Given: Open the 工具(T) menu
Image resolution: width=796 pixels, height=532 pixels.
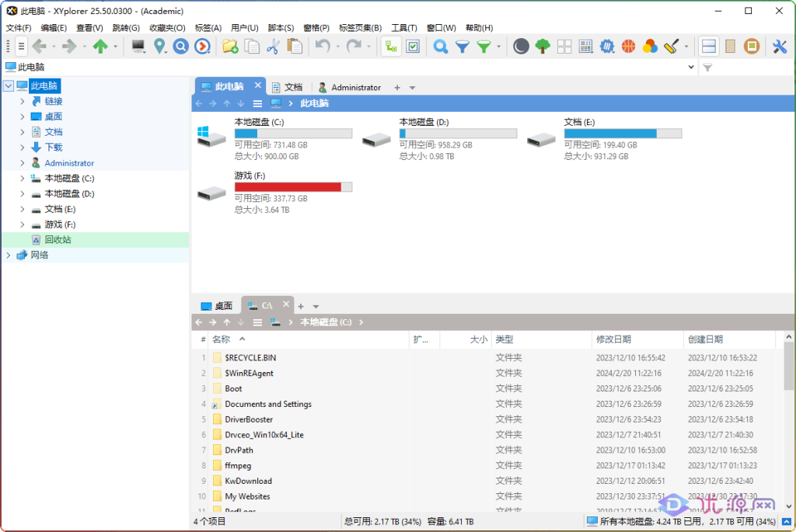Looking at the screenshot, I should point(404,28).
